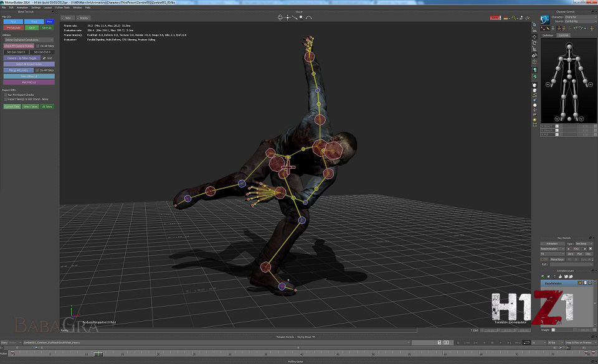Click the Merge All Layers button

click(x=18, y=70)
